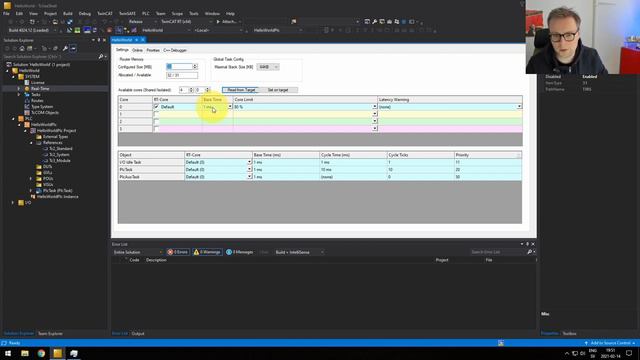Toggle RT-Core checkbox for core 0
Screen dimensions: 640x360
156,107
